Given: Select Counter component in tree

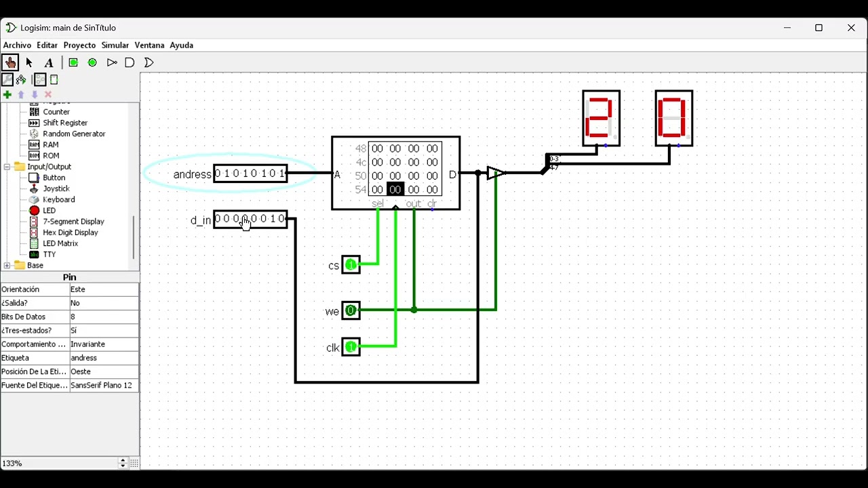Looking at the screenshot, I should point(56,112).
